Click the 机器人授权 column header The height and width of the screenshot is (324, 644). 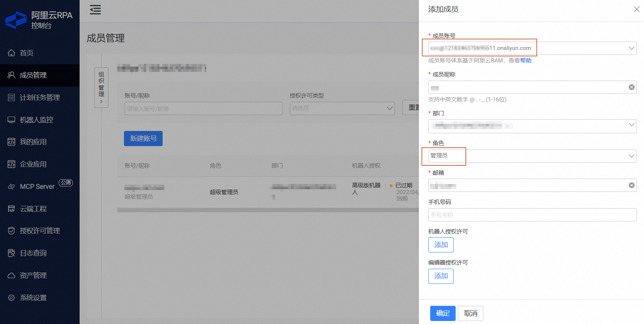coord(366,166)
